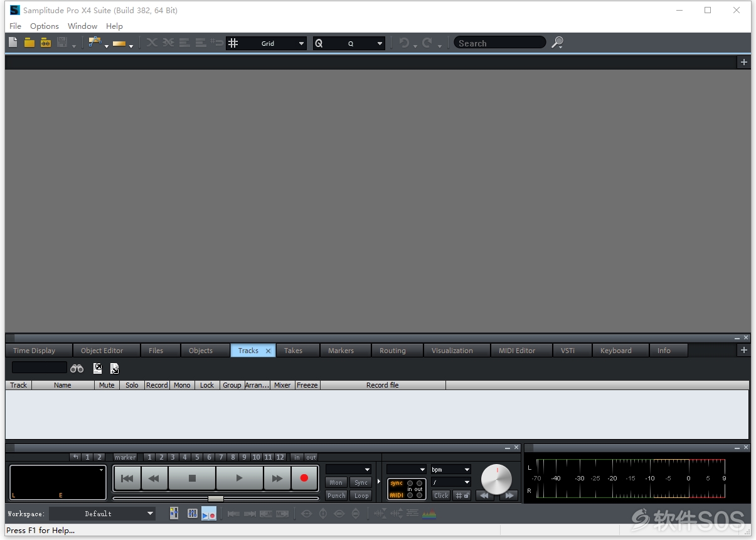Click the transport Fast Forward button
The width and height of the screenshot is (756, 540).
pyautogui.click(x=277, y=478)
